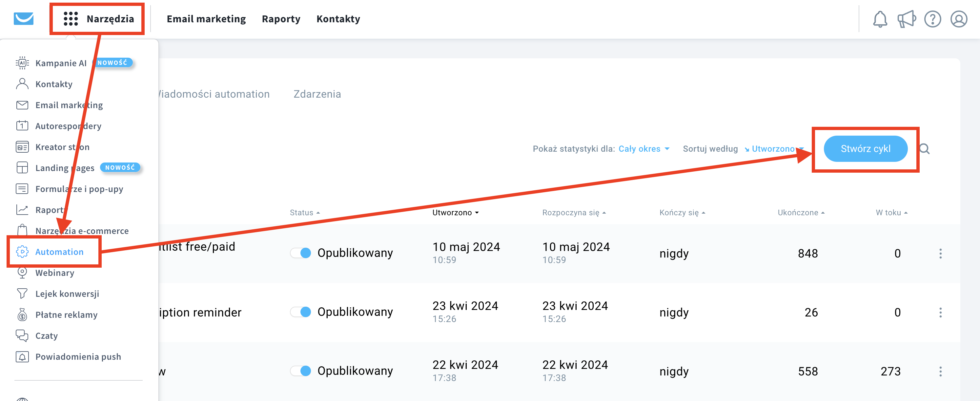Open Raporty in the top navigation
Image resolution: width=980 pixels, height=401 pixels.
click(x=281, y=19)
